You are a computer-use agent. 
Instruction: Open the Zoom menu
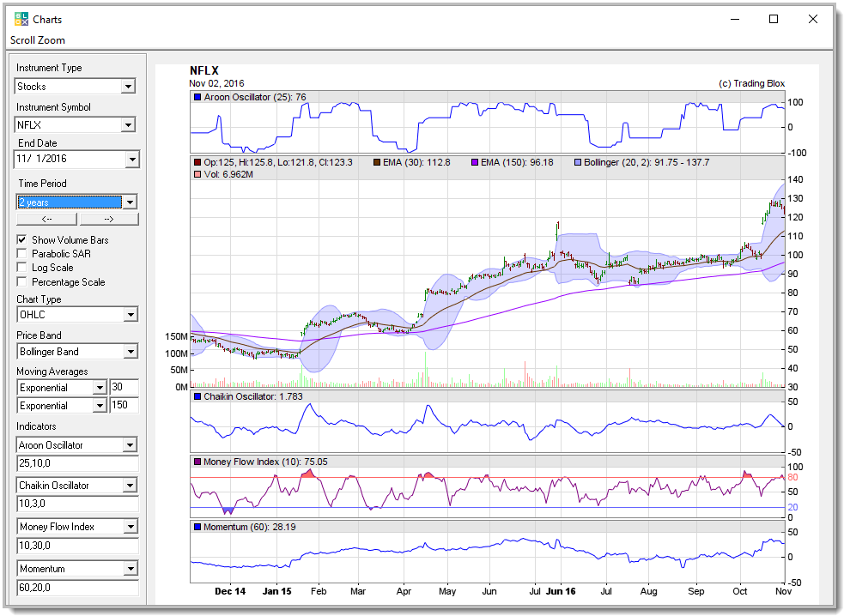[52, 40]
